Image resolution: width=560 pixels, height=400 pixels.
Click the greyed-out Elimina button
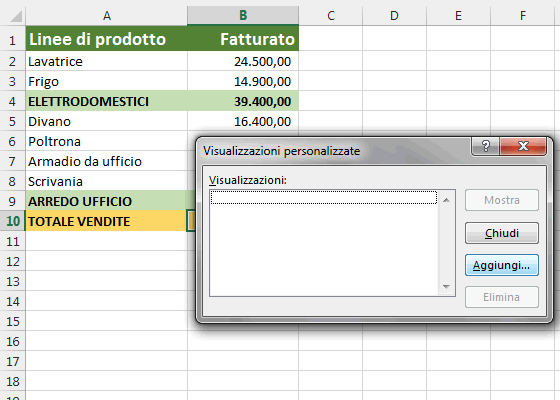[x=501, y=297]
